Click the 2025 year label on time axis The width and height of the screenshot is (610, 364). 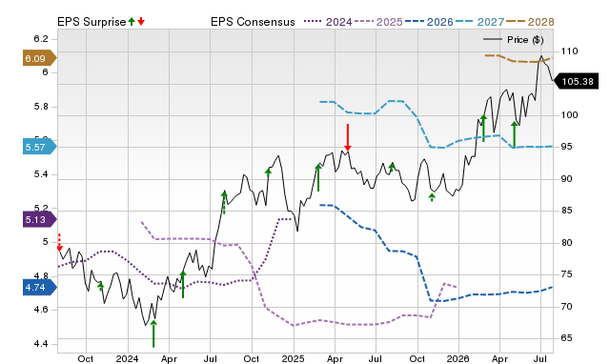(293, 358)
